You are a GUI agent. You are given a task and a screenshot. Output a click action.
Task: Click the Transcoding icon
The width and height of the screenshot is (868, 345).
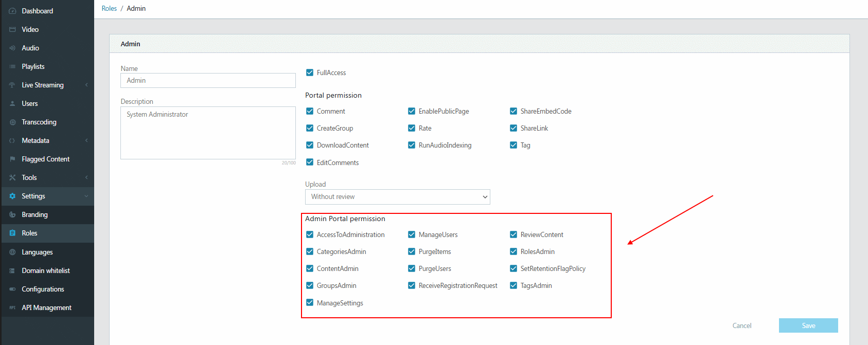click(x=12, y=122)
